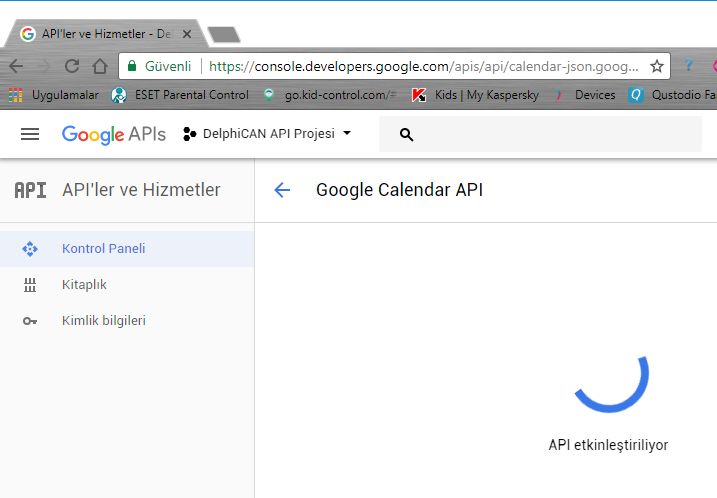Open the Uygulamalar apps grid icon

click(x=16, y=95)
